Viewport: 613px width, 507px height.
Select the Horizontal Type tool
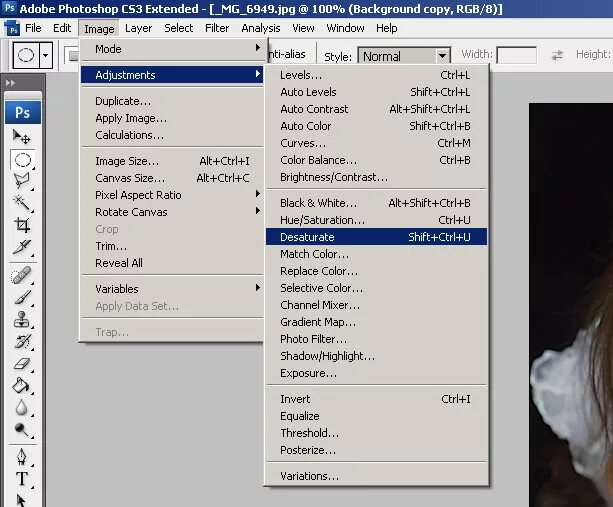tap(22, 478)
